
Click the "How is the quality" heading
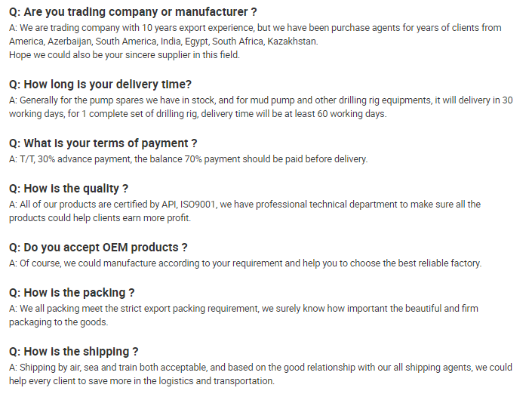pyautogui.click(x=69, y=188)
